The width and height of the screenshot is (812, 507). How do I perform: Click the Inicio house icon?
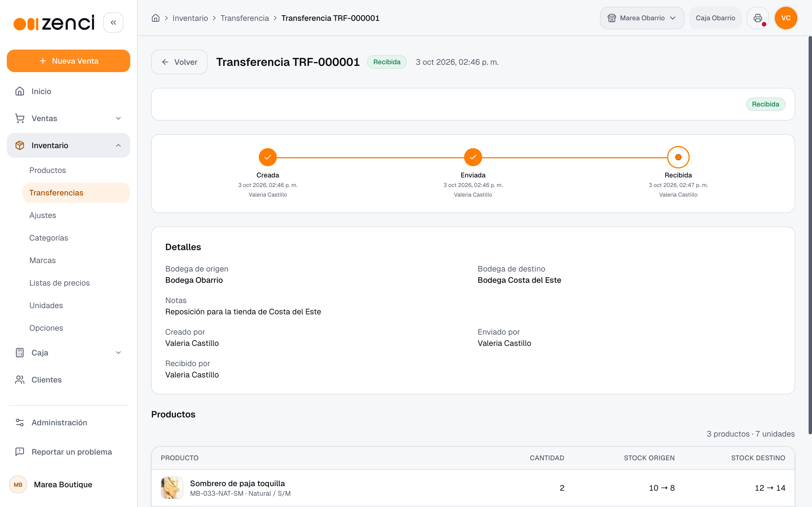coord(20,91)
